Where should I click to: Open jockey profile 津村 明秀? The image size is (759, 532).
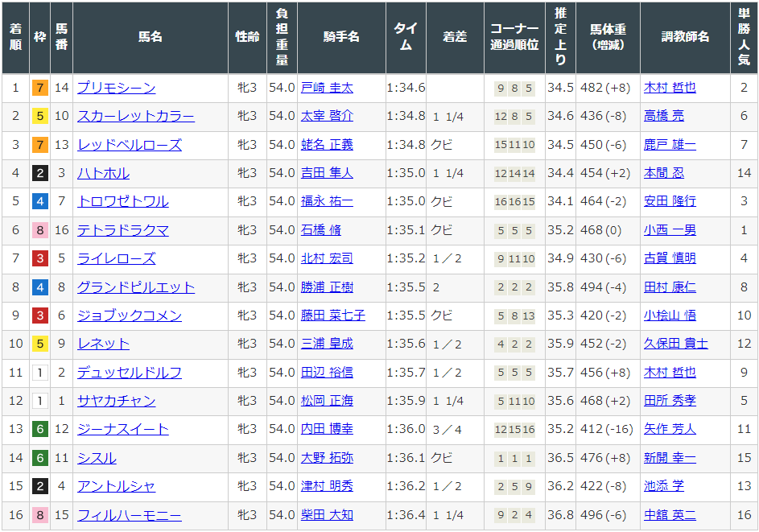tap(328, 486)
